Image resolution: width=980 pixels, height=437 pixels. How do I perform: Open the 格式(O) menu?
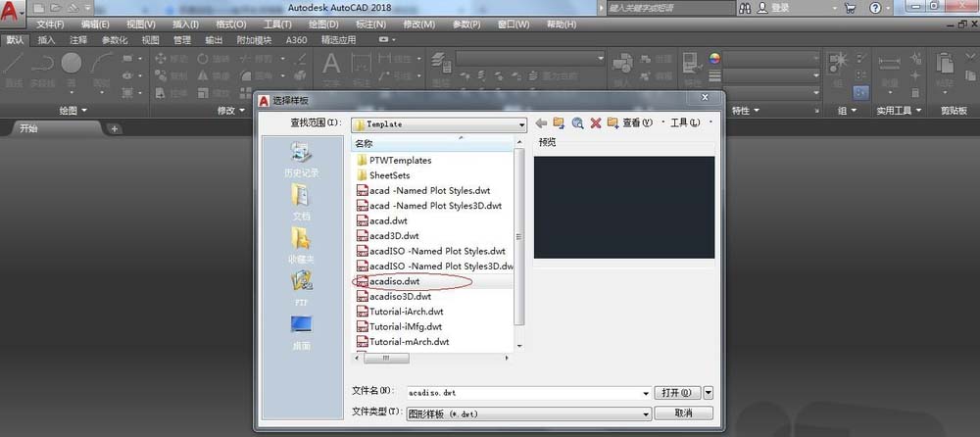pos(230,24)
